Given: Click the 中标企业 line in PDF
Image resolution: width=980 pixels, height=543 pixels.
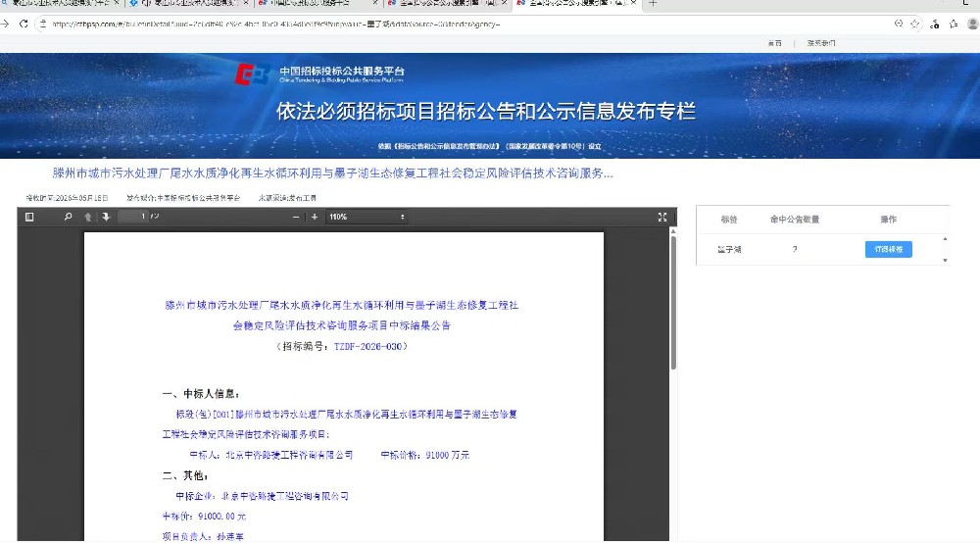Looking at the screenshot, I should point(262,496).
